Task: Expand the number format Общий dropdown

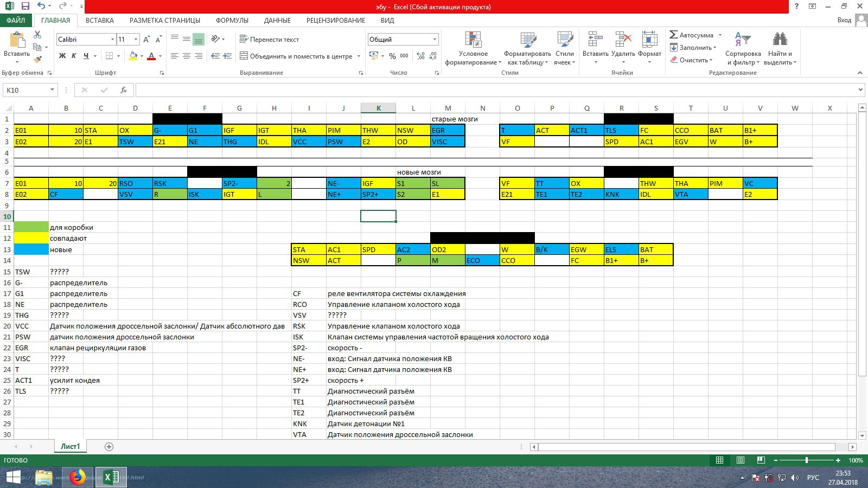Action: [435, 40]
